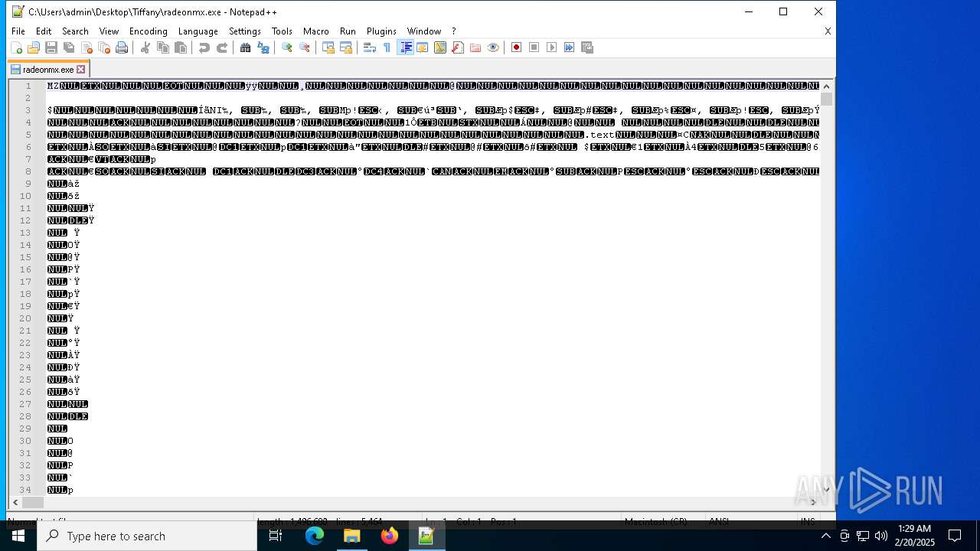Open the Macro menu
The image size is (980, 551).
[x=315, y=31]
